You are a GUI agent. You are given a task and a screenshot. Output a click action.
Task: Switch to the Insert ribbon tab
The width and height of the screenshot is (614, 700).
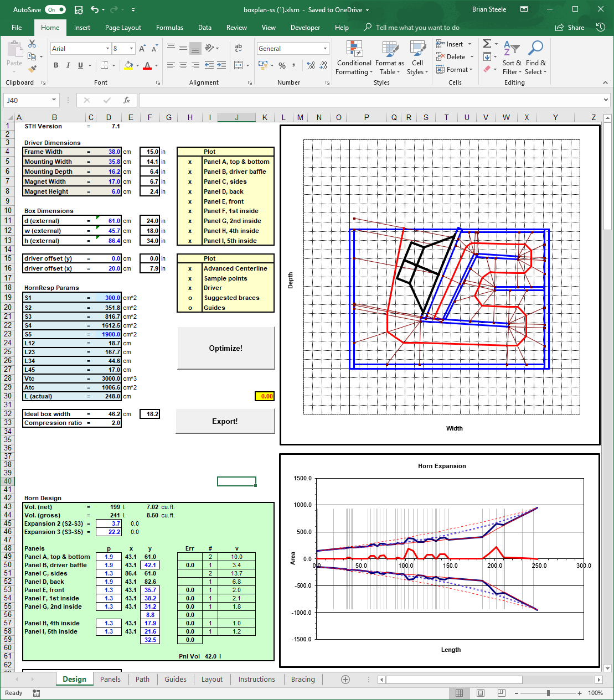82,28
